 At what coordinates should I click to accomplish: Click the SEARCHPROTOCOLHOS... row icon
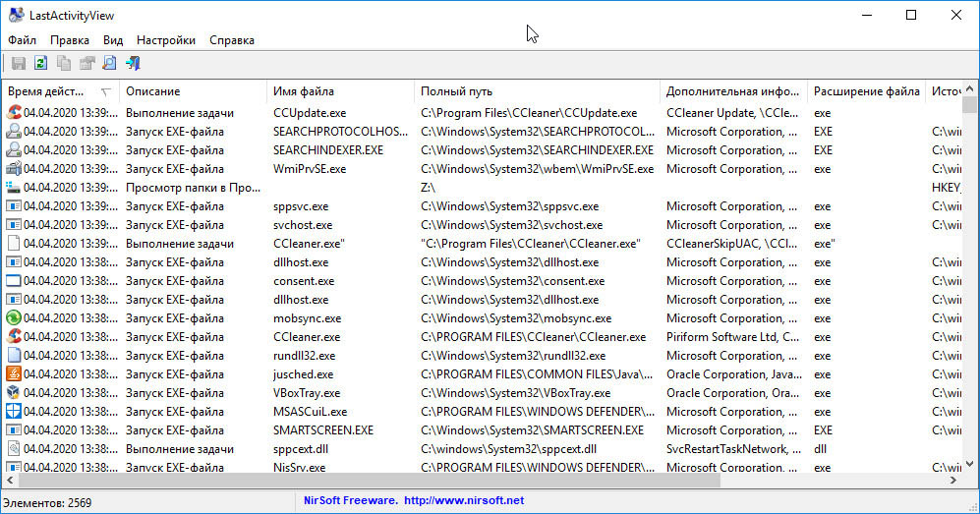pyautogui.click(x=14, y=131)
